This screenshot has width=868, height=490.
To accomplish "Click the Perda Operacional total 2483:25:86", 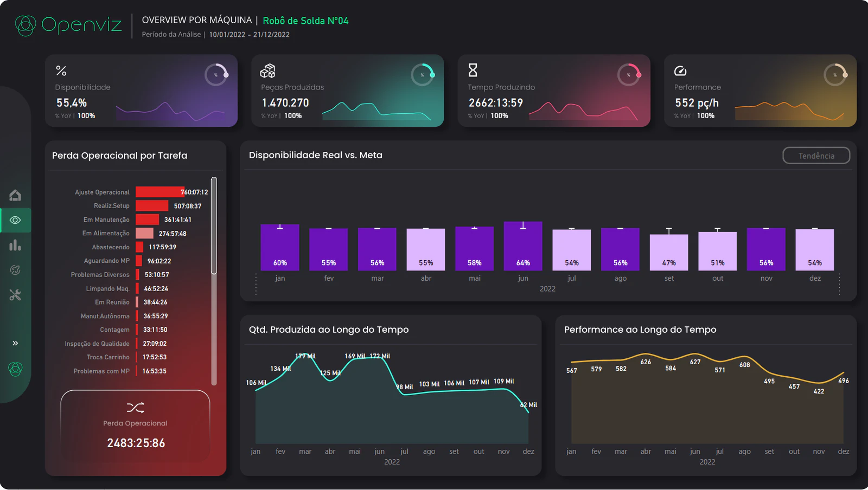I will click(x=136, y=443).
